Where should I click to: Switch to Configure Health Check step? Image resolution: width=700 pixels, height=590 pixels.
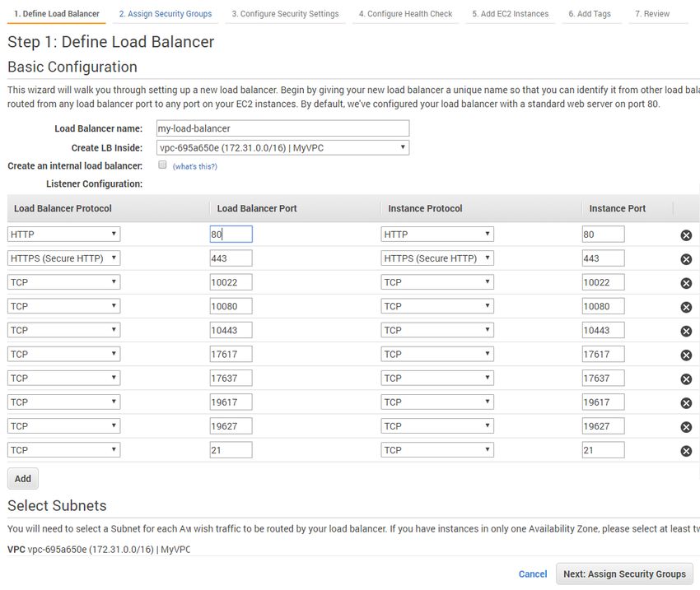click(x=405, y=14)
